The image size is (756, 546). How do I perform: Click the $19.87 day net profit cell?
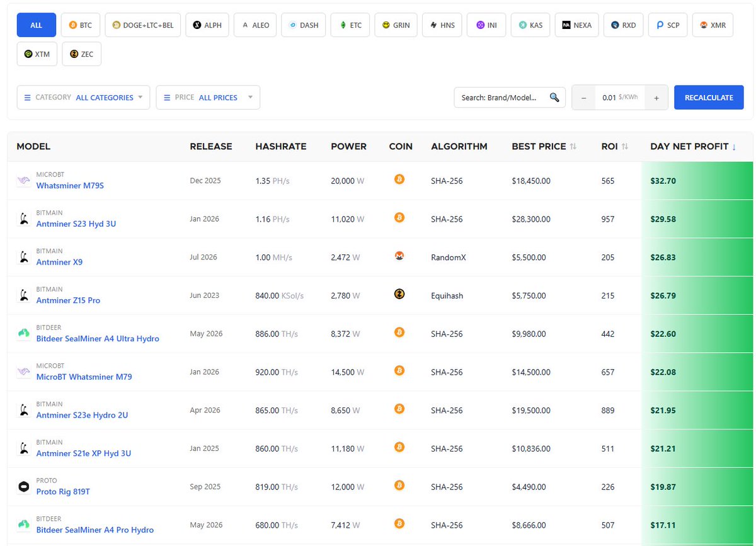[x=697, y=487]
